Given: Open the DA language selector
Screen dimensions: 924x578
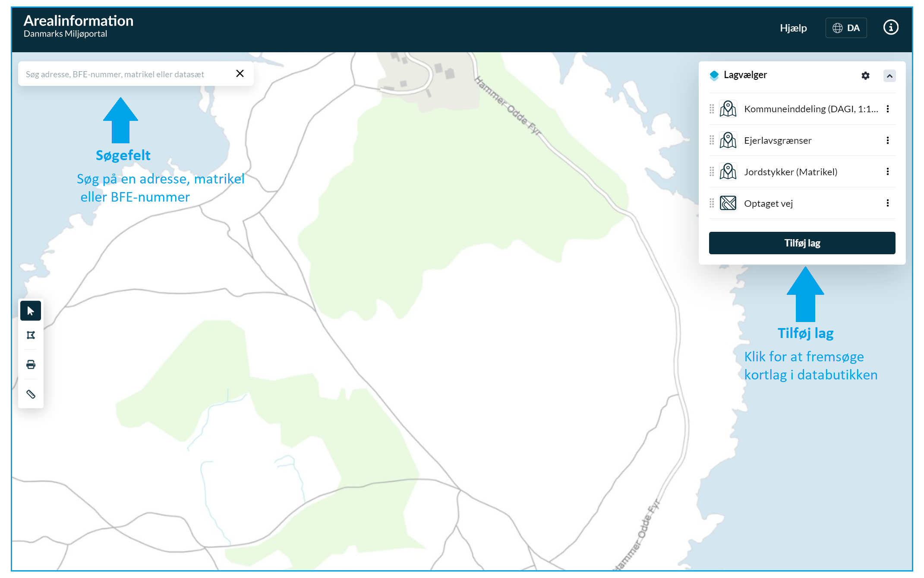Looking at the screenshot, I should click(846, 28).
